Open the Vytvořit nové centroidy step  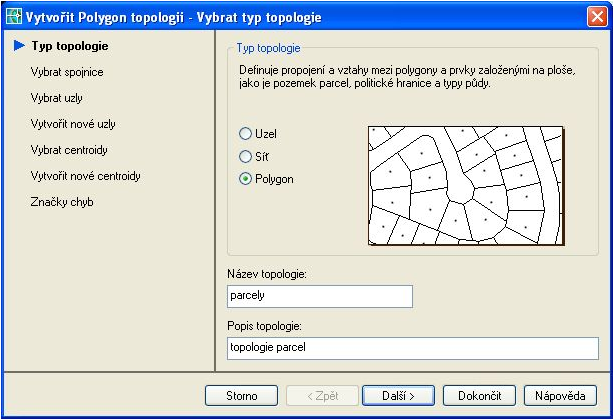click(x=85, y=176)
